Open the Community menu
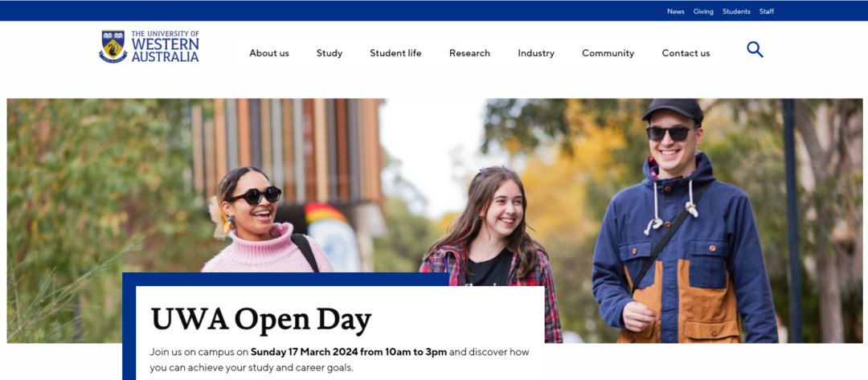This screenshot has height=380, width=868. coord(608,53)
